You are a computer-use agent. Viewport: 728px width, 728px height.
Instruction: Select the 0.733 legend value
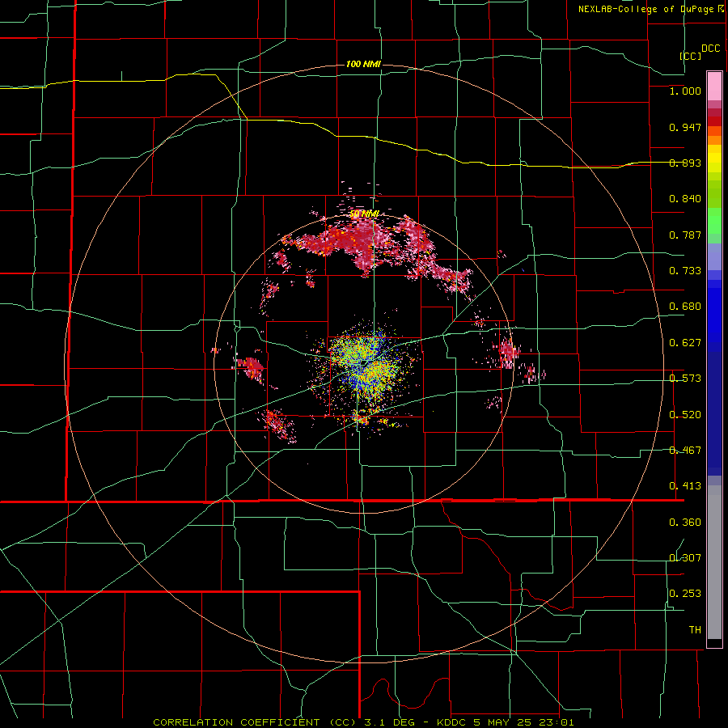coord(685,271)
